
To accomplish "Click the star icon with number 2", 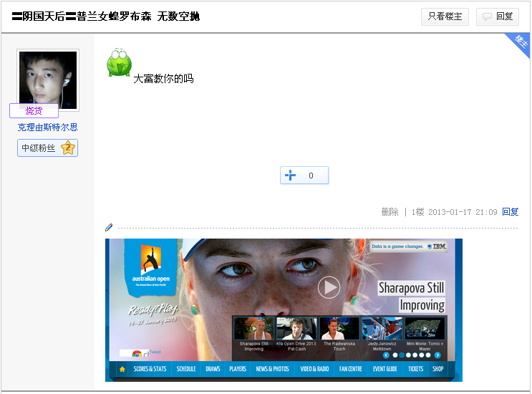I will [x=68, y=148].
